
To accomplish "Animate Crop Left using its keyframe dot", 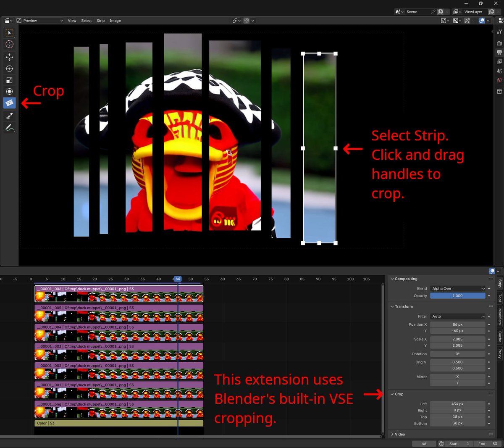I will [489, 404].
